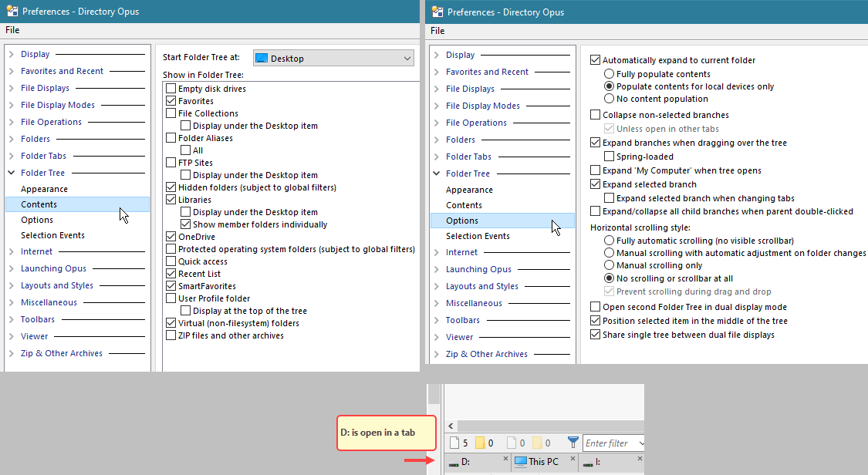
Task: Click the file count icon showing 5
Action: click(x=454, y=443)
